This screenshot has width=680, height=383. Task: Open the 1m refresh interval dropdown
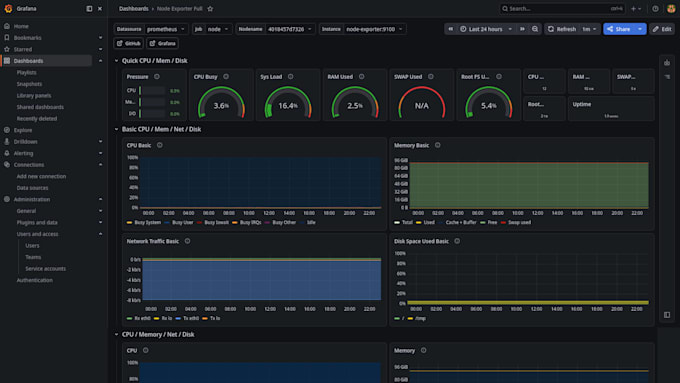(589, 29)
